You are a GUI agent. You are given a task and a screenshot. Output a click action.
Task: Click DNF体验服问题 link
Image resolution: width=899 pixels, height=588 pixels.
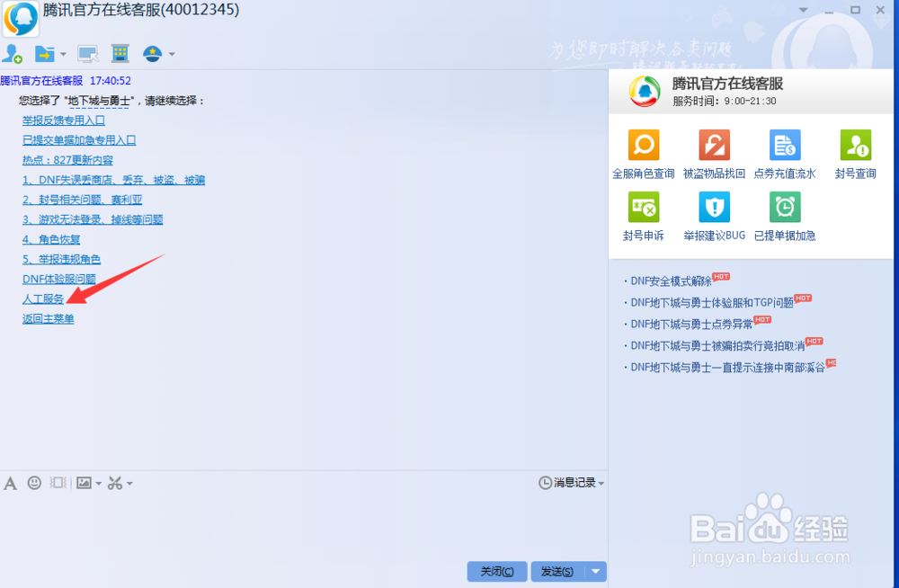coord(59,279)
